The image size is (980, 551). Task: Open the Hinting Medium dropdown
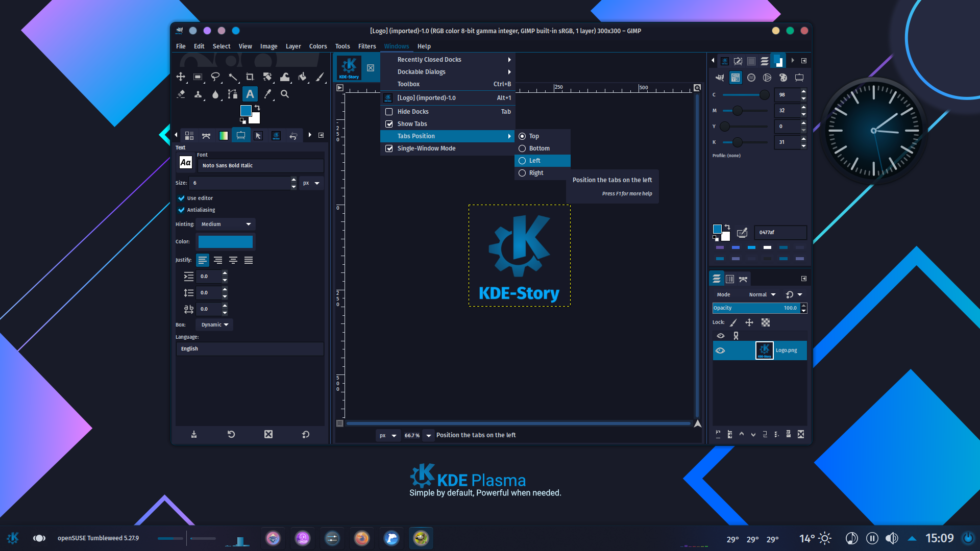click(226, 224)
